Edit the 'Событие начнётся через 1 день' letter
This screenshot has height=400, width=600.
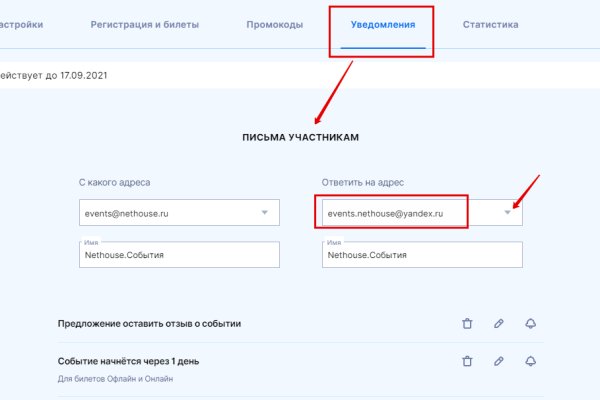point(498,361)
